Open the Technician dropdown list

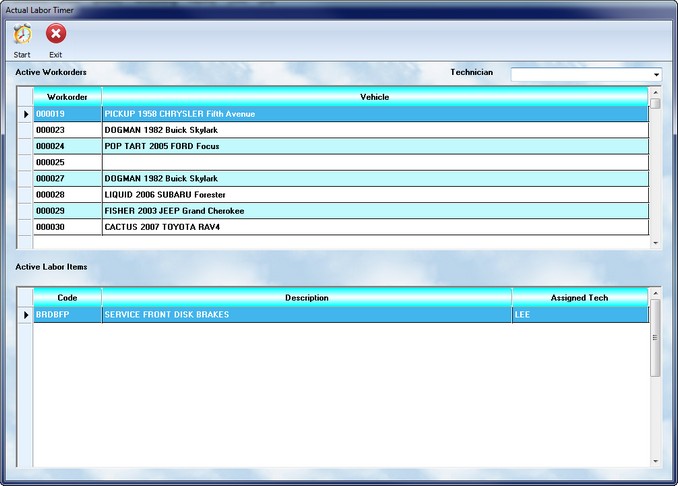656,74
